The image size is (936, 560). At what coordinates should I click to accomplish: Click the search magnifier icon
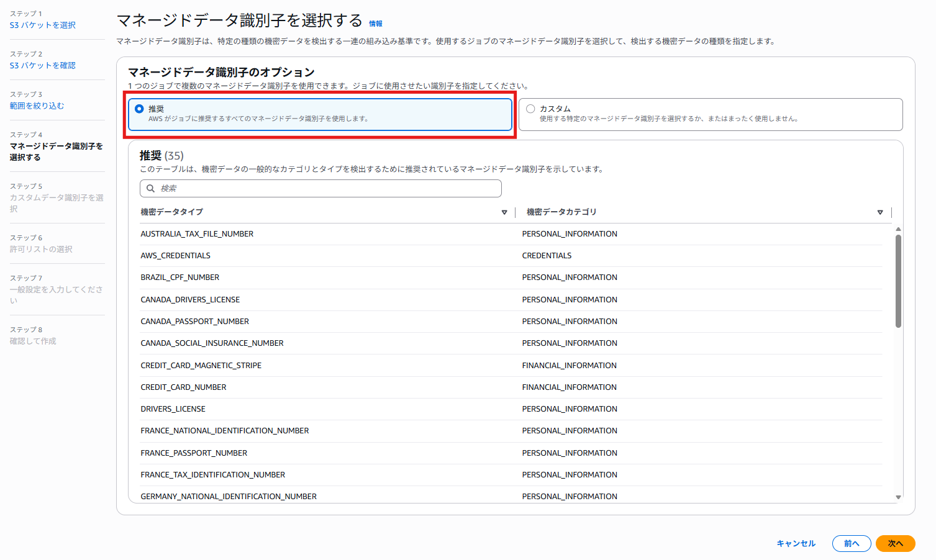click(x=150, y=188)
